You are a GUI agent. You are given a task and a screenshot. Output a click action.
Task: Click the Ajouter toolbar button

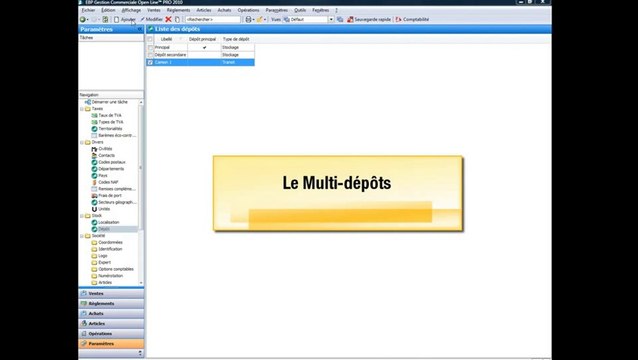click(125, 20)
